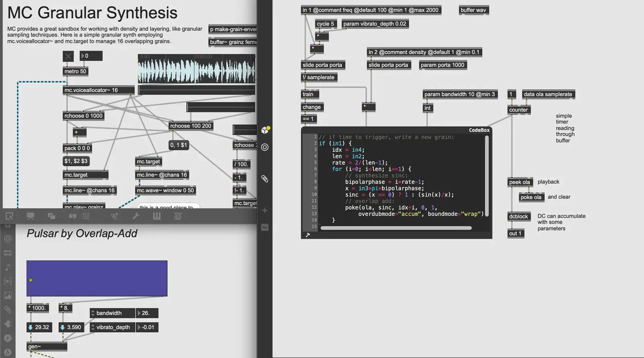Select the 'peek ola' object

click(520, 182)
